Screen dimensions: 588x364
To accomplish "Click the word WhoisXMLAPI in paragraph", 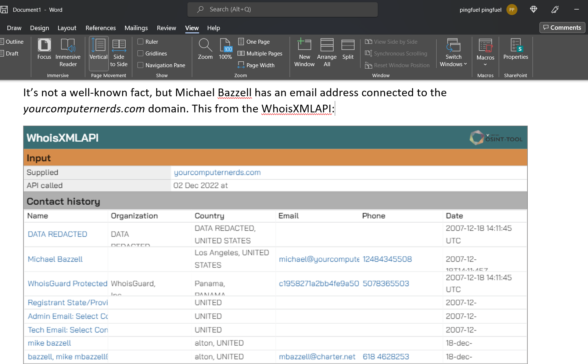I will tap(297, 109).
